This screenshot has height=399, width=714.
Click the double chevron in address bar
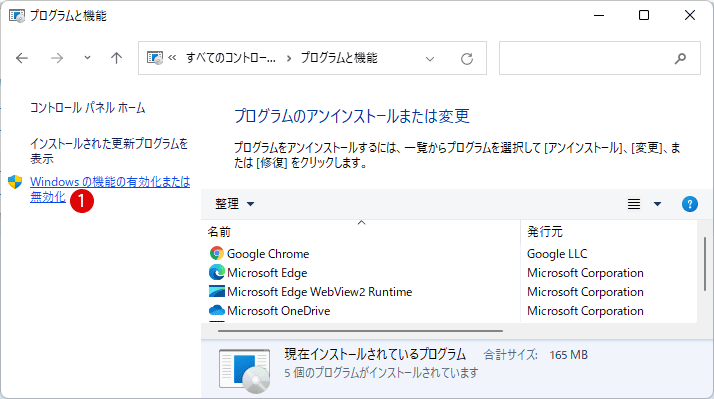[x=172, y=58]
